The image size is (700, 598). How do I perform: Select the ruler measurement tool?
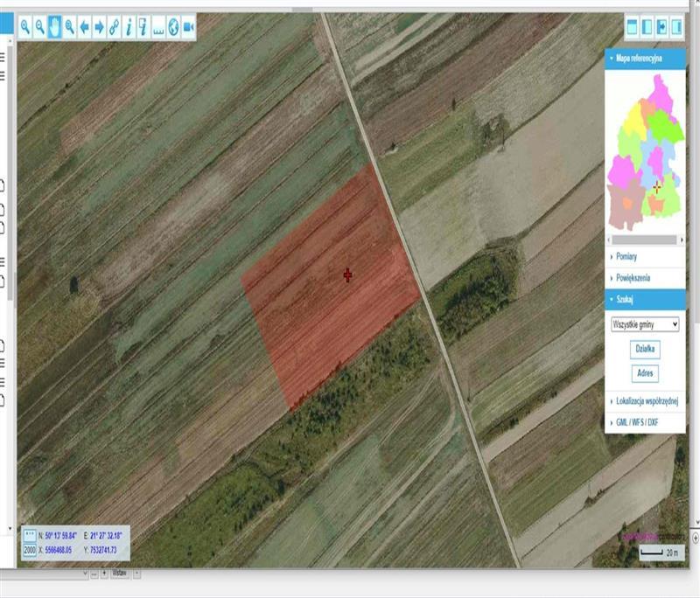[x=158, y=27]
